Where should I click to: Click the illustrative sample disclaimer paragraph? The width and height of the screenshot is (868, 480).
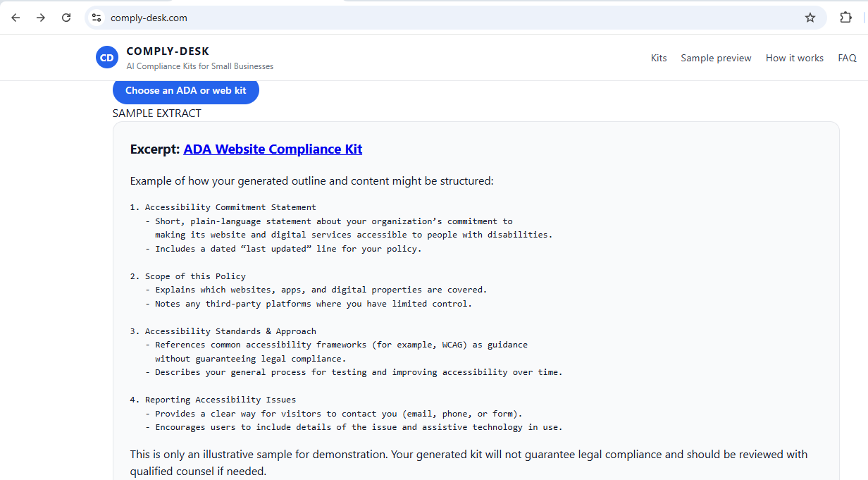469,462
